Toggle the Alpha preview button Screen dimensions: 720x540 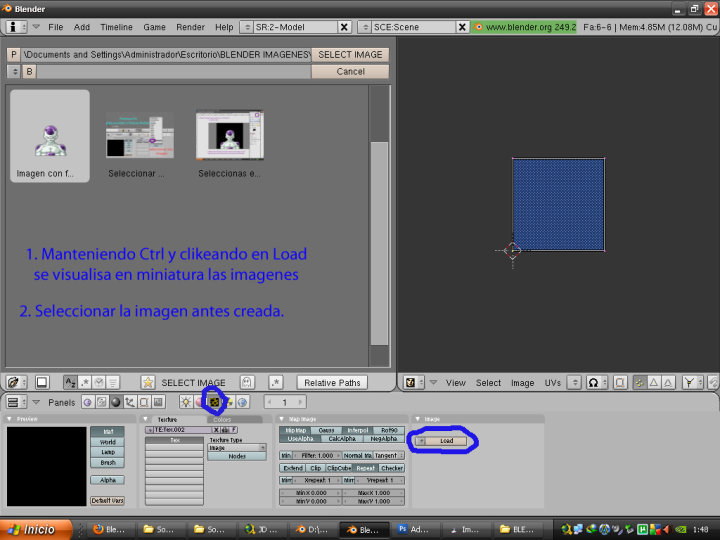[107, 480]
